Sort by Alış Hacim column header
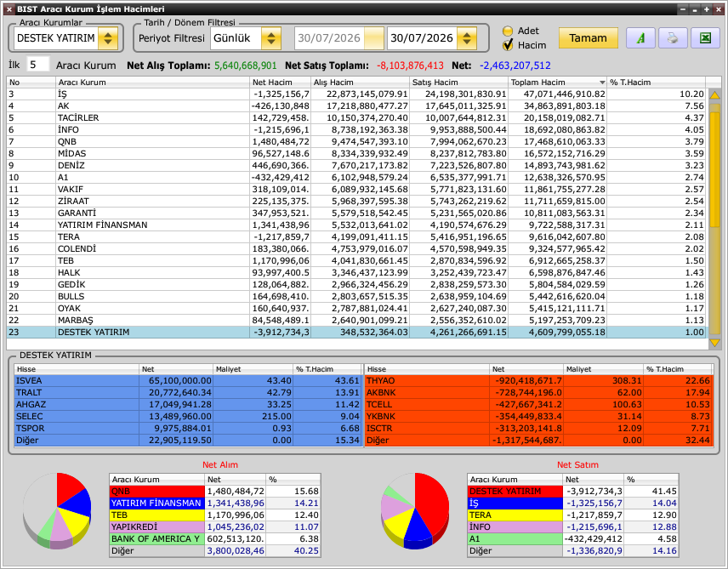Viewport: 728px width, 569px height. click(360, 83)
